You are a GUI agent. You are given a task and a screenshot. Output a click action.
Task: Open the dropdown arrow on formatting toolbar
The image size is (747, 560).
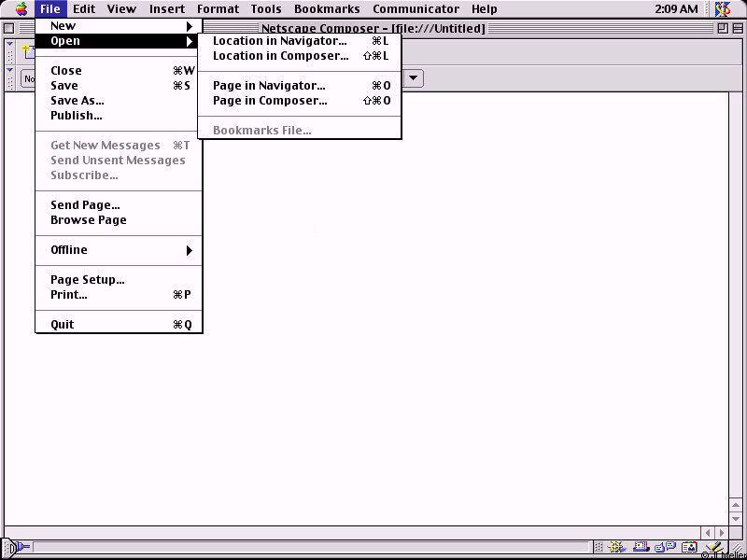tap(414, 78)
